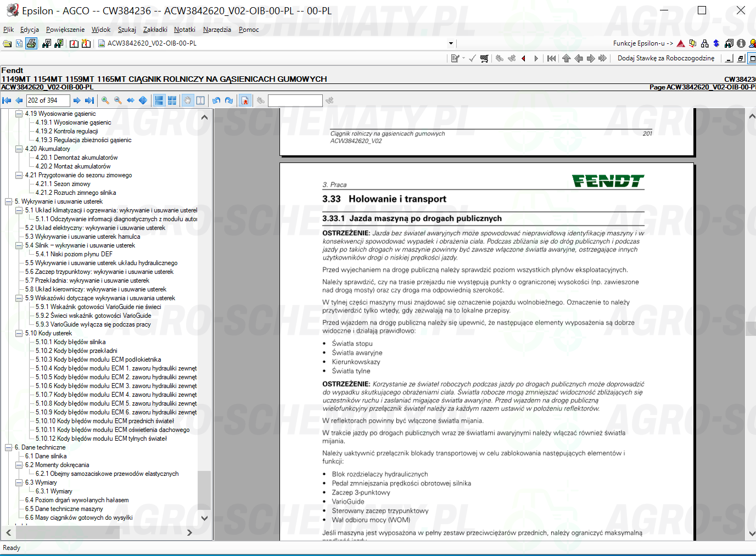Jump to last PDF page
The height and width of the screenshot is (556, 756).
pos(89,100)
